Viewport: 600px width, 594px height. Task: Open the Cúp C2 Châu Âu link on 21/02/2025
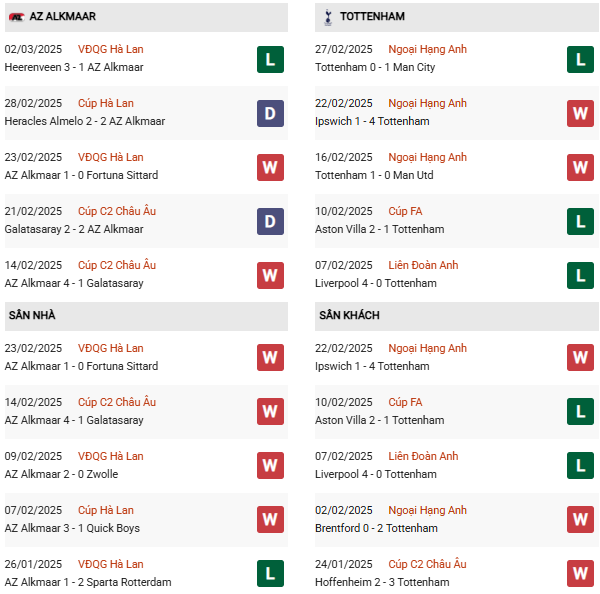click(116, 212)
